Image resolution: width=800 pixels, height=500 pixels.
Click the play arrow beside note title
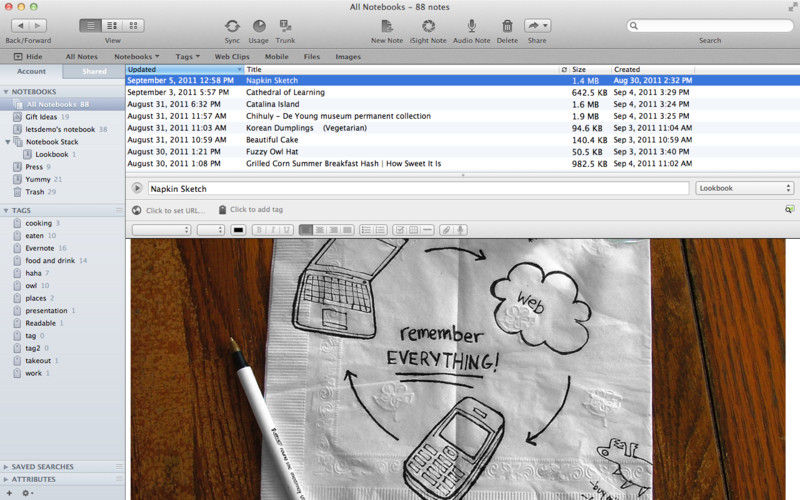[x=137, y=188]
